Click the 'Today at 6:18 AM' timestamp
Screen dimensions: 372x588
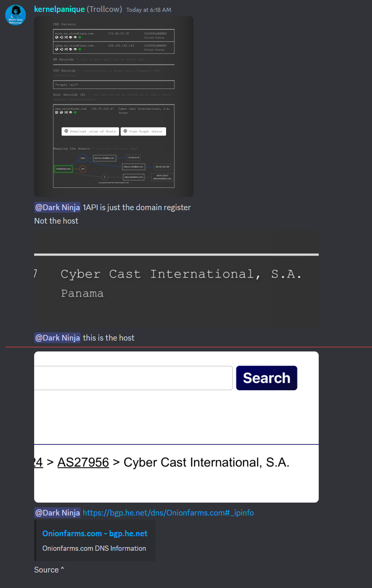point(148,10)
